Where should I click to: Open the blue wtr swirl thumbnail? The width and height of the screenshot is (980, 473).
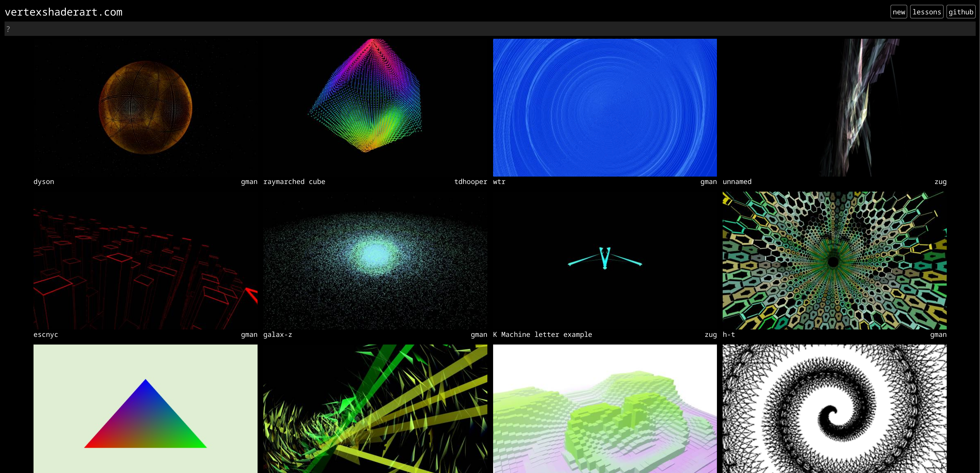[604, 107]
